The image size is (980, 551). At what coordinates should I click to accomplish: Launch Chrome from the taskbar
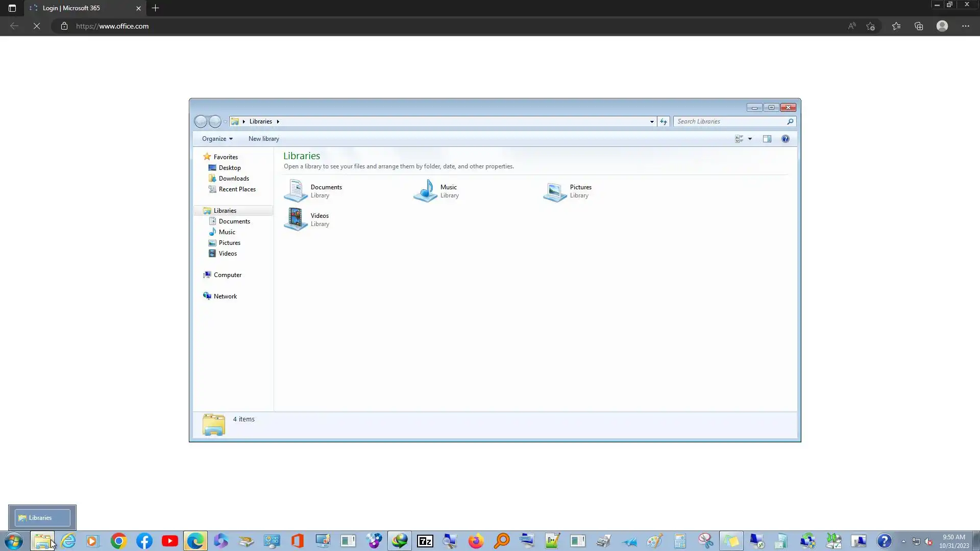(118, 541)
